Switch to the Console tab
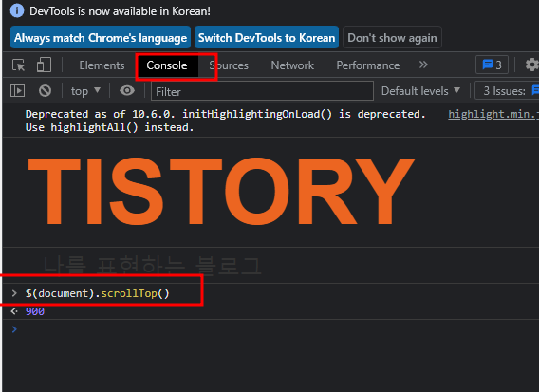Image resolution: width=539 pixels, height=392 pixels. click(x=167, y=65)
